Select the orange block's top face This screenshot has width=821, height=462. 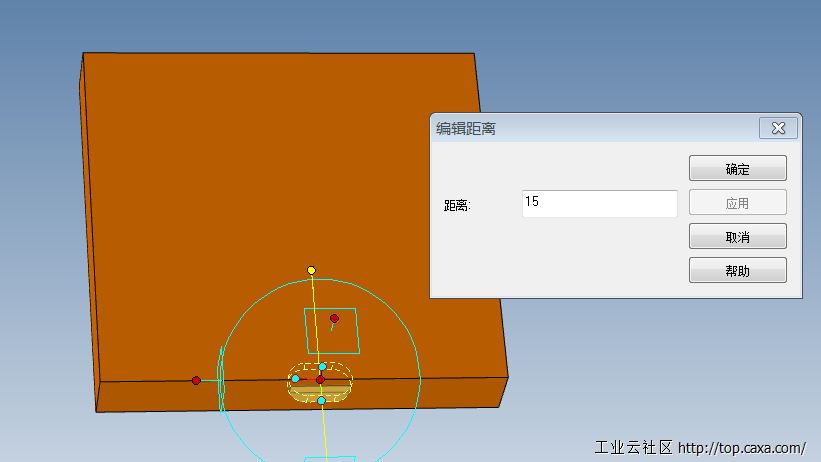click(x=250, y=200)
